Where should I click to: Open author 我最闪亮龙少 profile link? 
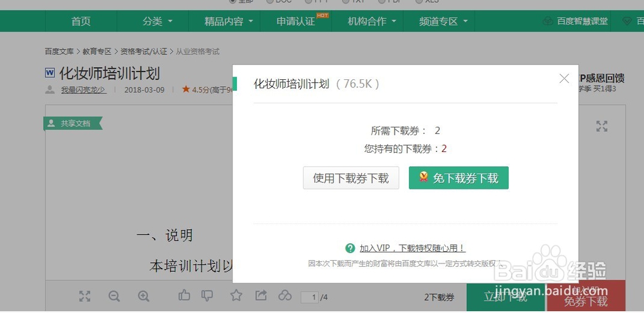84,90
